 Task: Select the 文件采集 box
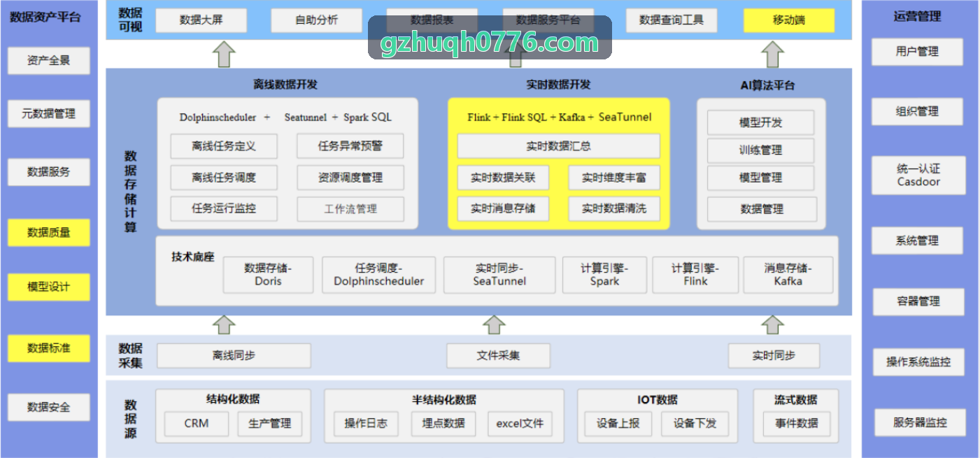499,356
